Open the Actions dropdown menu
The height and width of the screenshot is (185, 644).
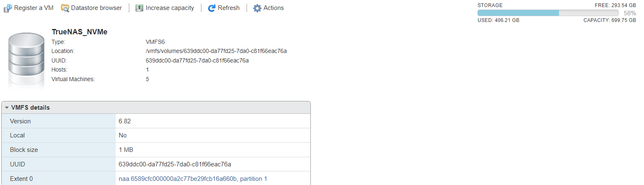click(x=273, y=8)
